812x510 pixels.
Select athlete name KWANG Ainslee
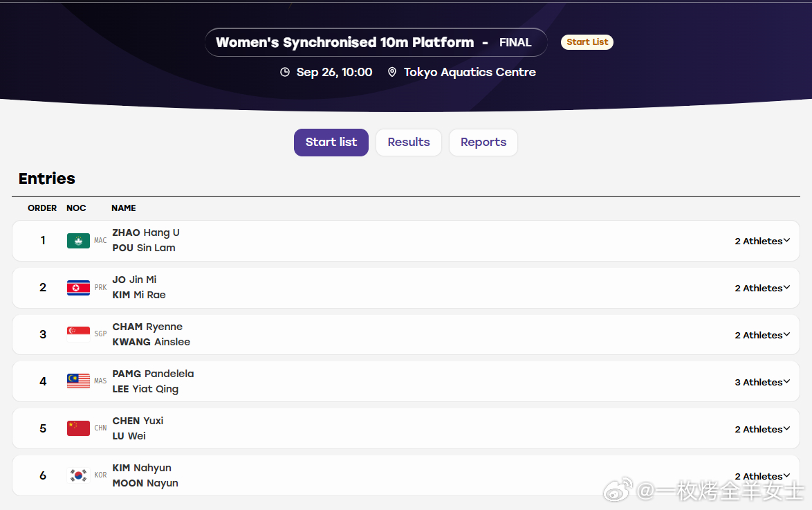tap(151, 342)
